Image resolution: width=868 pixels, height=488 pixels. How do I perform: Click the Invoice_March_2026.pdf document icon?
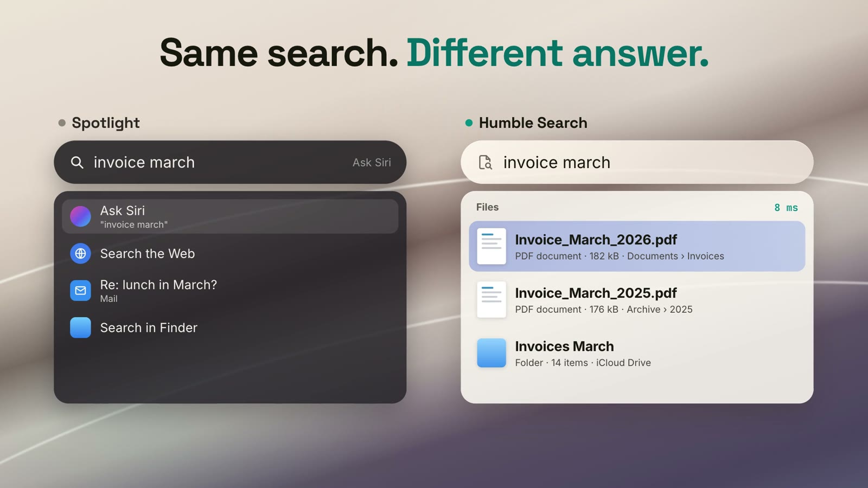tap(492, 246)
